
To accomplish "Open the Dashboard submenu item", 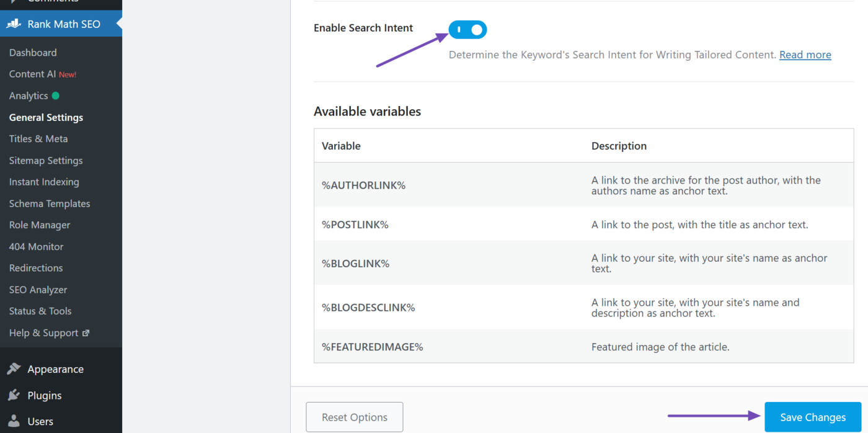I will pos(33,53).
